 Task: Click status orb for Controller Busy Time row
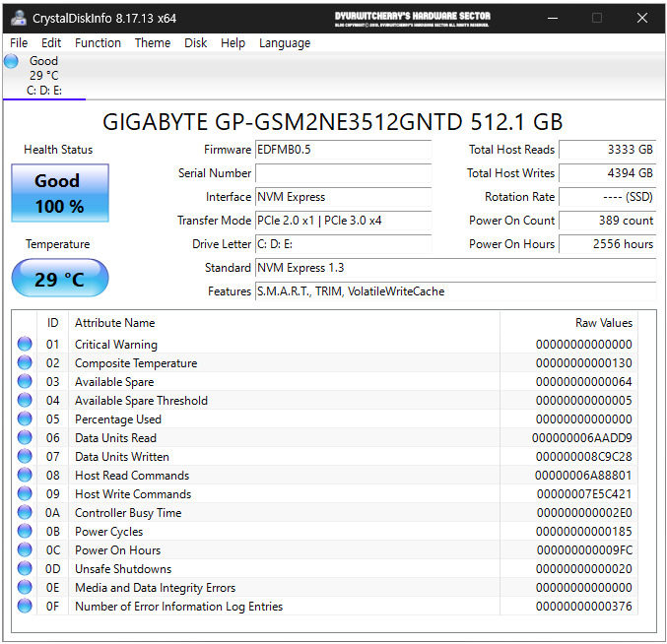click(x=25, y=512)
